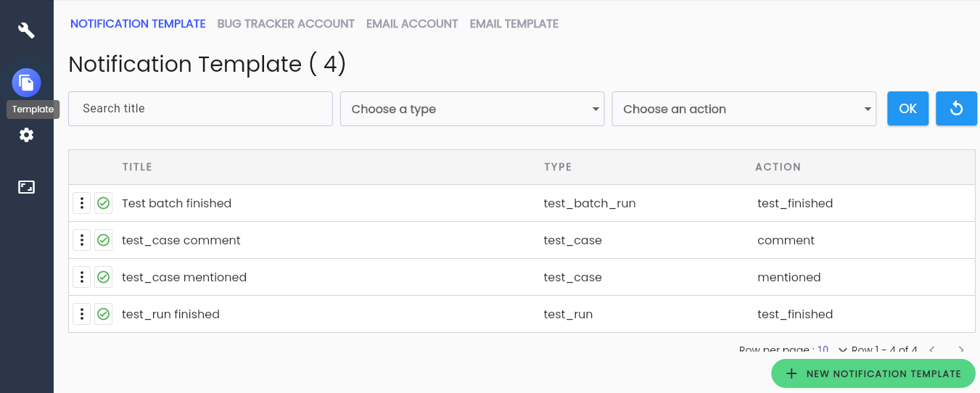Toggle active check for test_case mentioned
This screenshot has width=980, height=393.
coord(103,277)
